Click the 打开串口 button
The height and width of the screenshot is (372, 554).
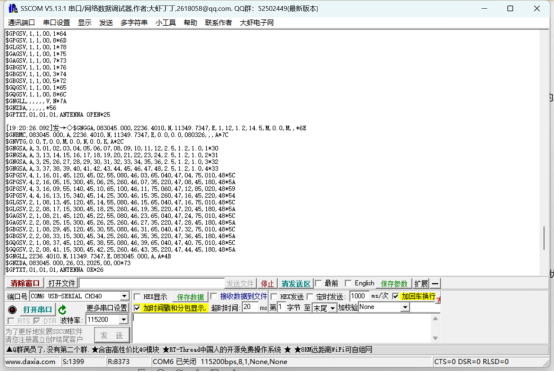[x=37, y=310]
